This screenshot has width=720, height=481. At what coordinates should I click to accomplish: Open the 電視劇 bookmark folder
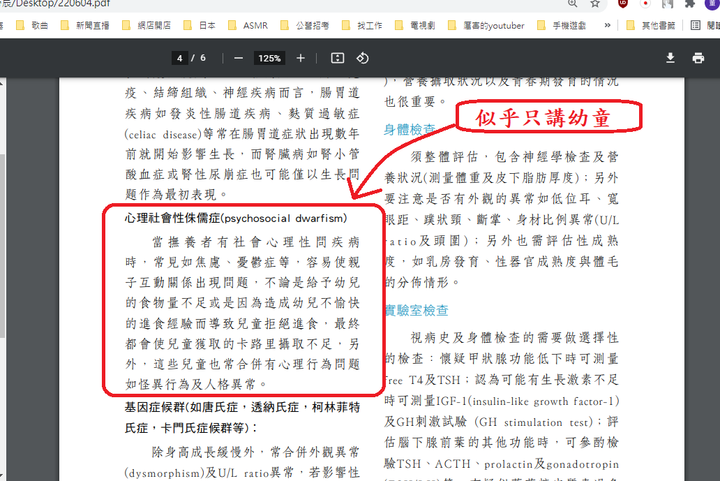point(415,25)
